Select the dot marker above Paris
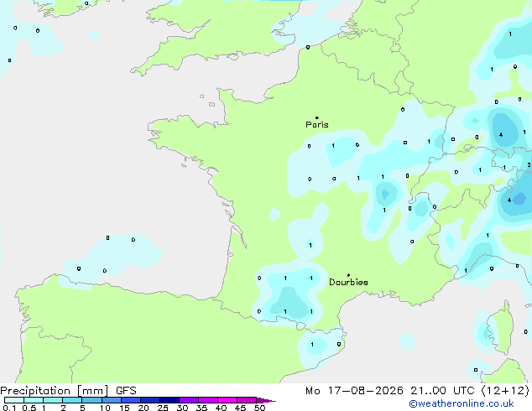The width and height of the screenshot is (532, 411). click(x=317, y=117)
